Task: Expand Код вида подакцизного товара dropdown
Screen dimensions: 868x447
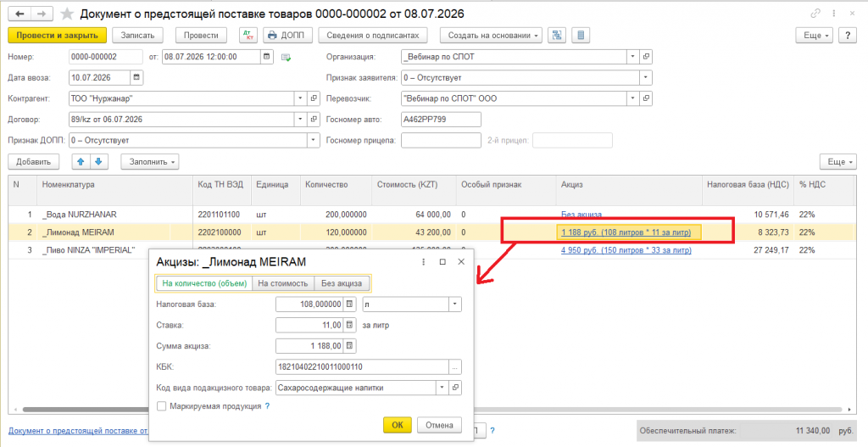Action: (x=442, y=388)
